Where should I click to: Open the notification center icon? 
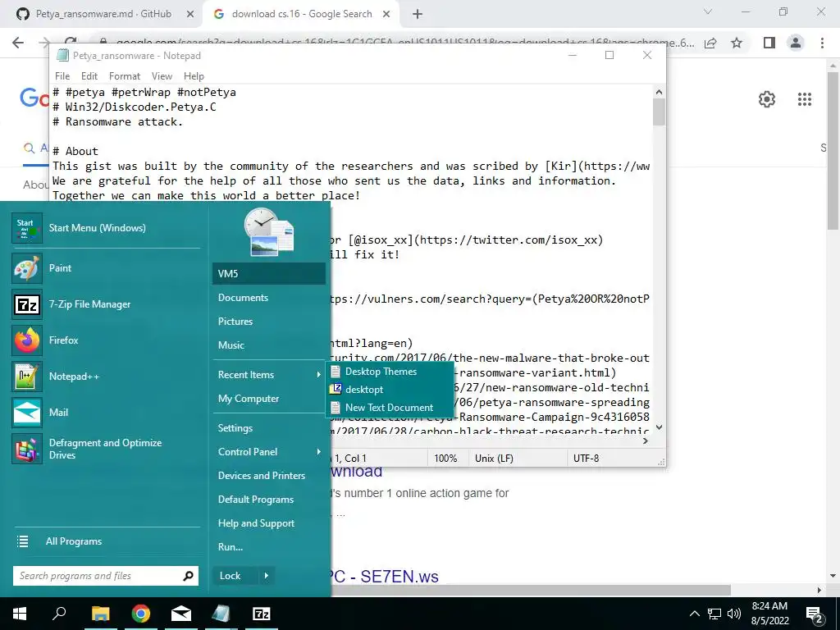point(815,614)
